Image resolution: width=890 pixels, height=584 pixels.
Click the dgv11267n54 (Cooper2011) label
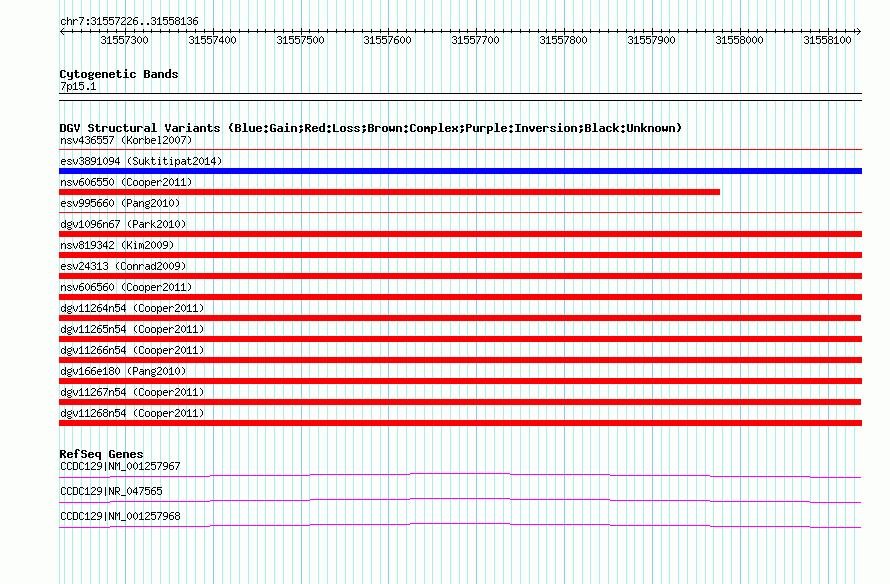(132, 392)
